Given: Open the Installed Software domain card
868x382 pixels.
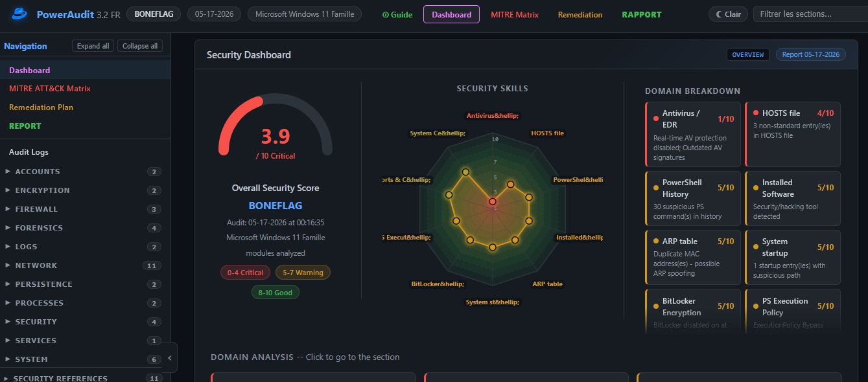Looking at the screenshot, I should [x=793, y=199].
